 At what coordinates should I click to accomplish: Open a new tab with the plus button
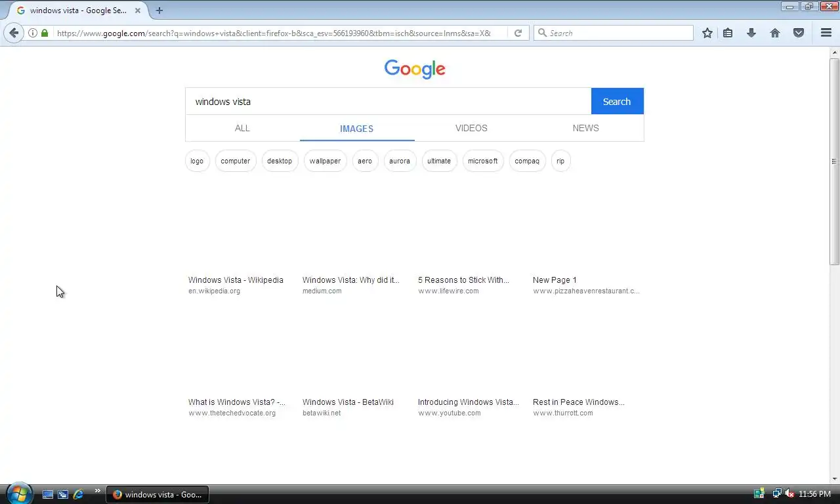click(x=159, y=10)
